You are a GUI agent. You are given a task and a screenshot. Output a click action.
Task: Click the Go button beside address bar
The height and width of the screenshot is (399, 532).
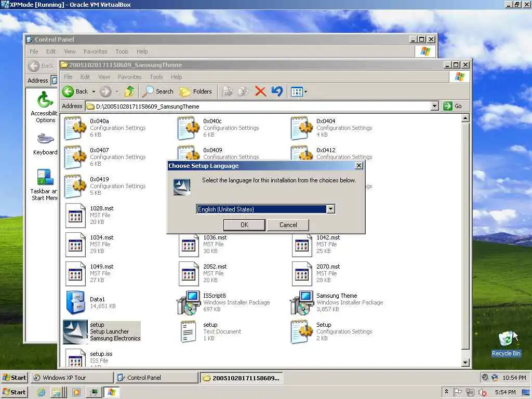tap(453, 106)
